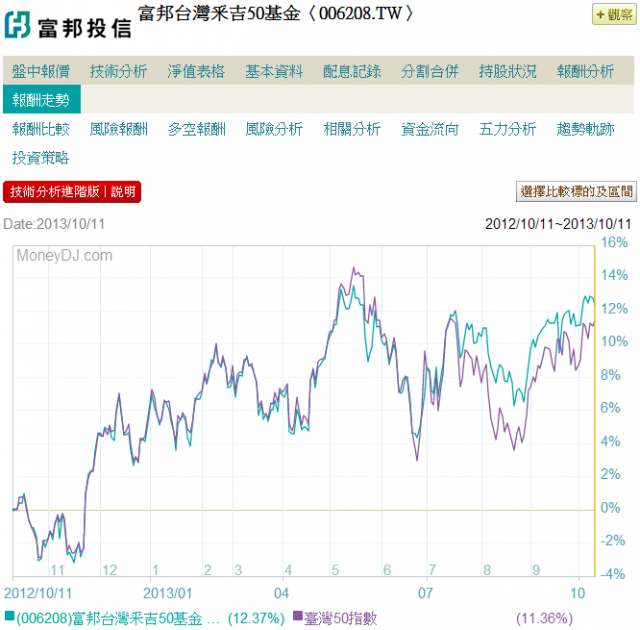Click the Fubon 富邦投信 logo icon
640x630 pixels.
click(18, 24)
